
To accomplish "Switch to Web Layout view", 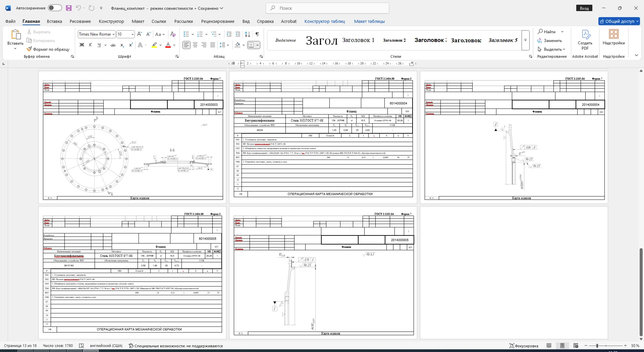I will coord(576,346).
